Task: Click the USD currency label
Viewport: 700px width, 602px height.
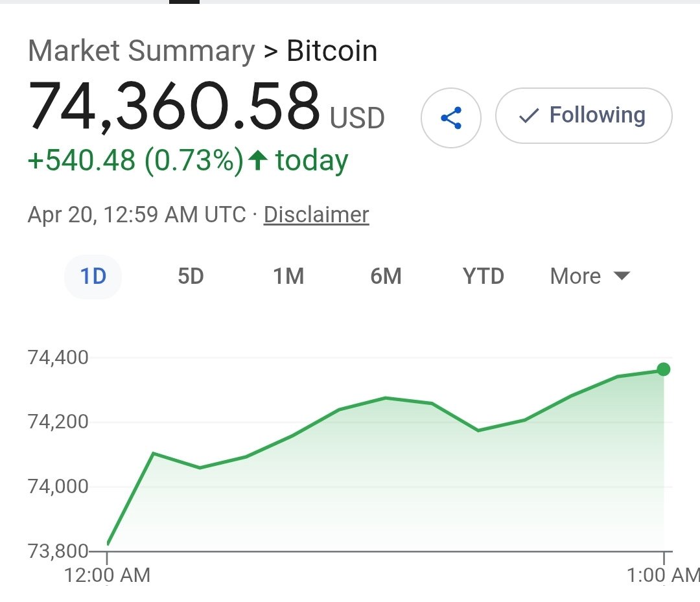Action: pyautogui.click(x=357, y=118)
